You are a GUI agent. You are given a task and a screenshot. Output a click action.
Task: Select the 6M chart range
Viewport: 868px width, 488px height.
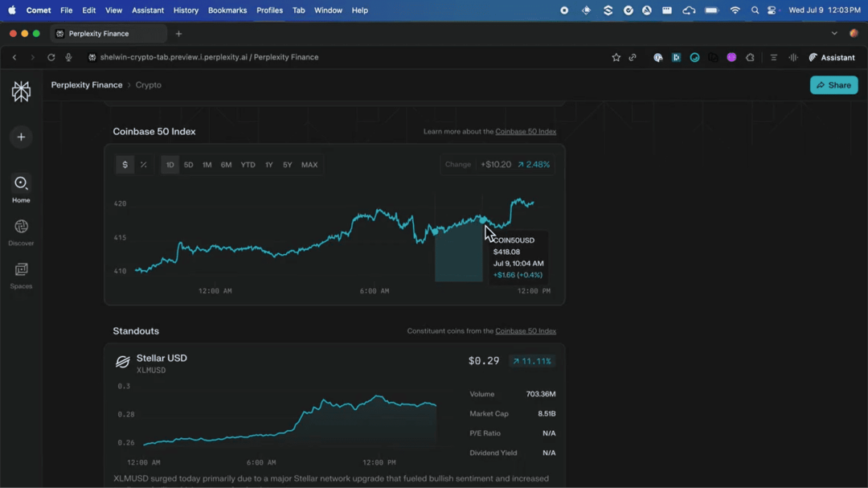[x=226, y=165]
